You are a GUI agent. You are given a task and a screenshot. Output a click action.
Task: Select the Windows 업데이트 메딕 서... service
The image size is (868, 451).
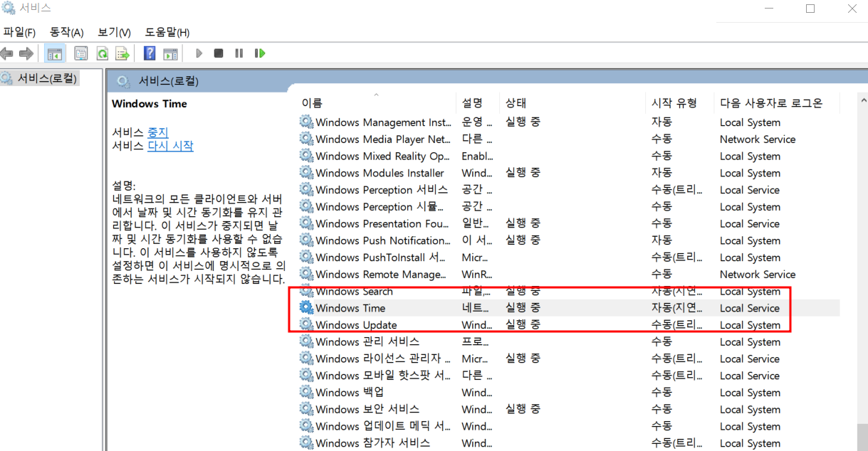point(383,426)
